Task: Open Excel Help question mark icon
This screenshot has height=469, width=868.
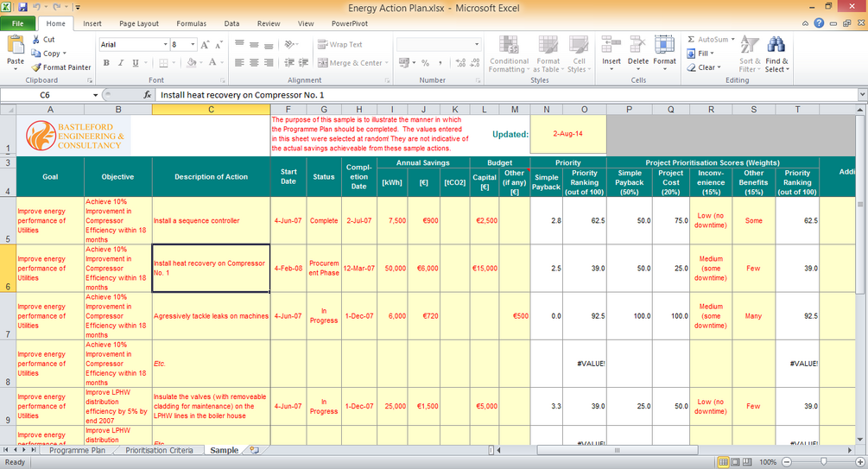Action: point(819,23)
